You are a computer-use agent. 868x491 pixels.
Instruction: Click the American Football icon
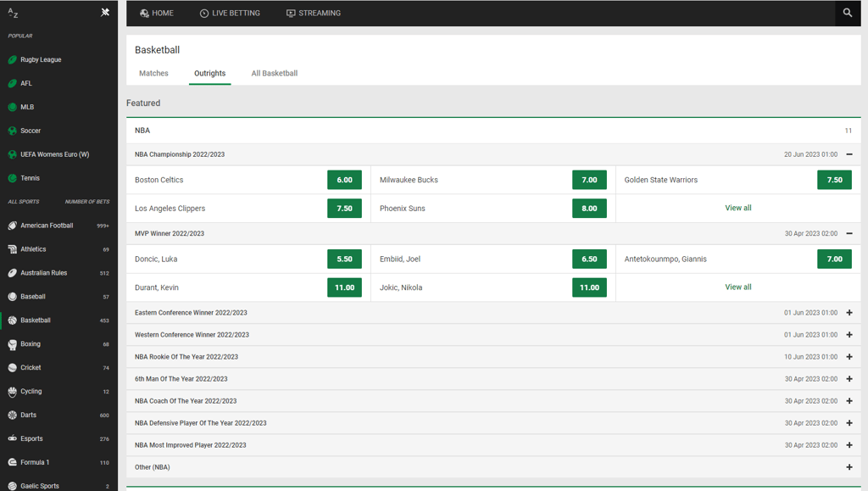coord(12,226)
